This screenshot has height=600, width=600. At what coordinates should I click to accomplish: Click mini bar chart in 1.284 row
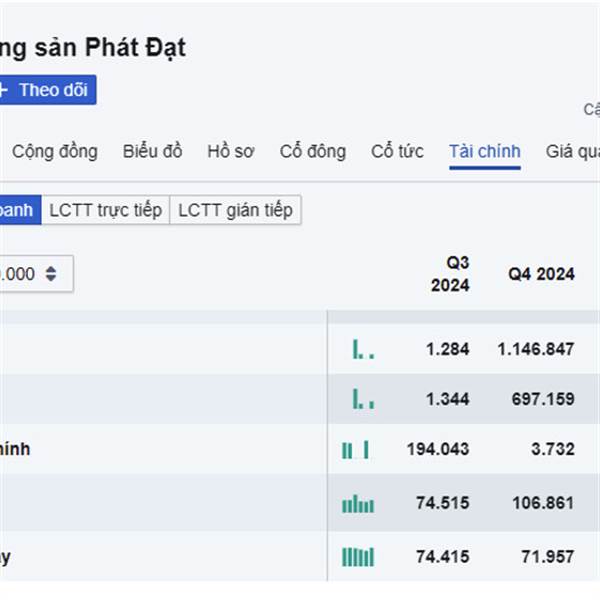coord(362,349)
